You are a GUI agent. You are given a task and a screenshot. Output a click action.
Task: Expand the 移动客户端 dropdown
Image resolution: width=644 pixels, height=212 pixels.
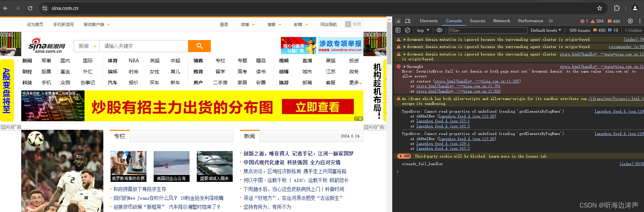tap(97, 25)
